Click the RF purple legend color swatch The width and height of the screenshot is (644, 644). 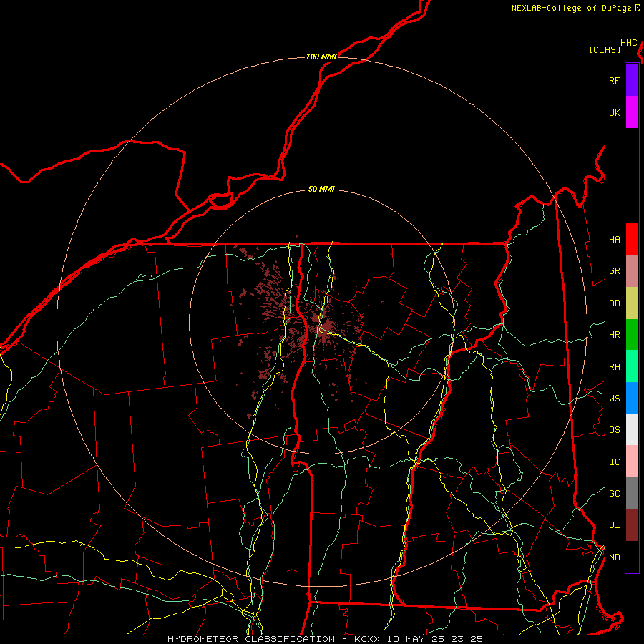point(632,80)
